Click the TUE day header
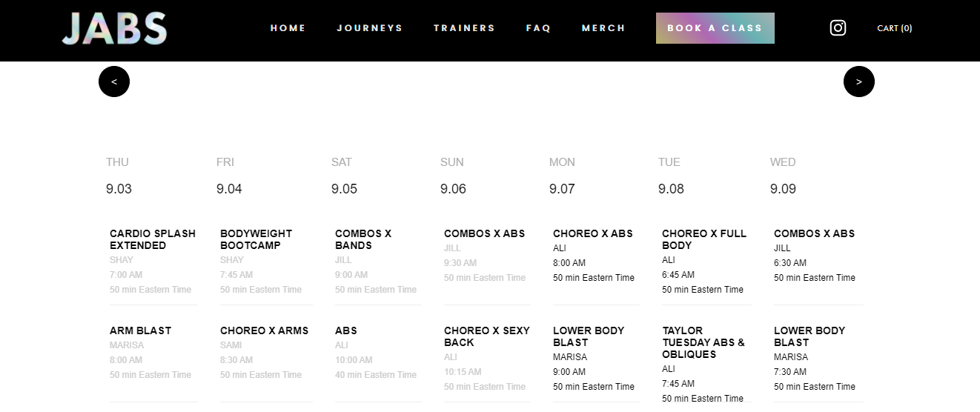 pos(669,162)
